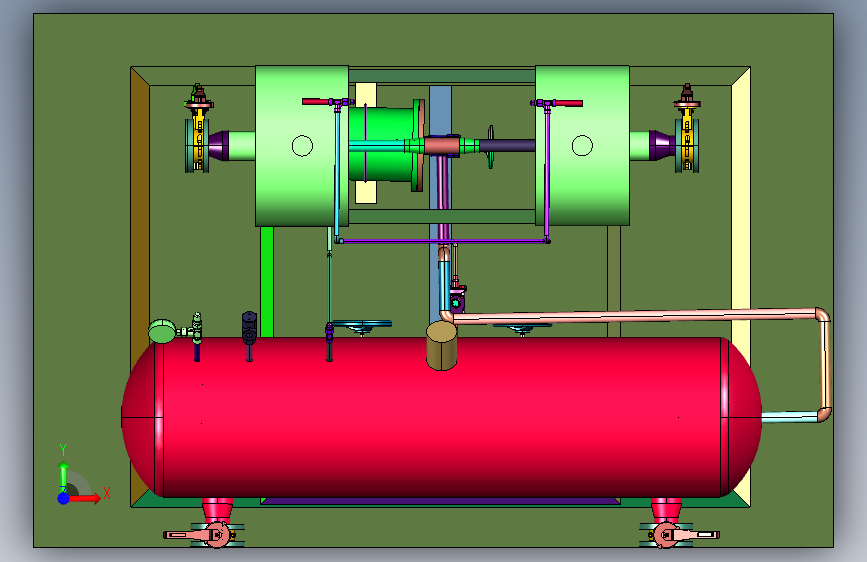Click the blue Z axis ball of triad
The width and height of the screenshot is (867, 562).
64,498
